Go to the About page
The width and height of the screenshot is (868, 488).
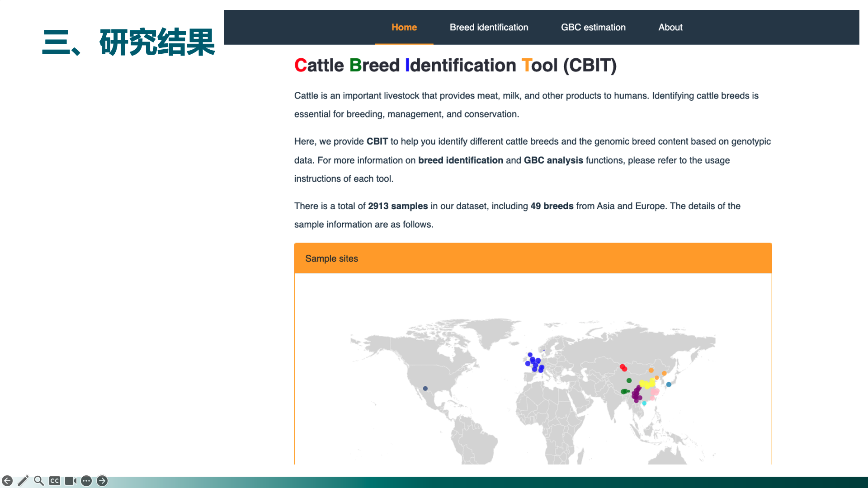tap(670, 27)
